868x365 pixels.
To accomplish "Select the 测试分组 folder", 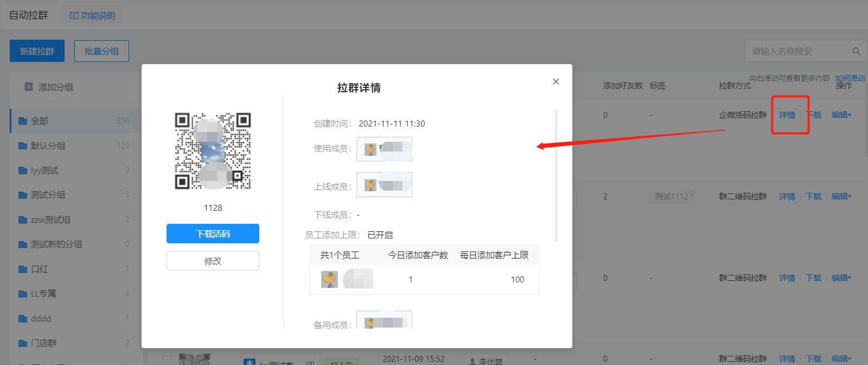I will tap(75, 194).
